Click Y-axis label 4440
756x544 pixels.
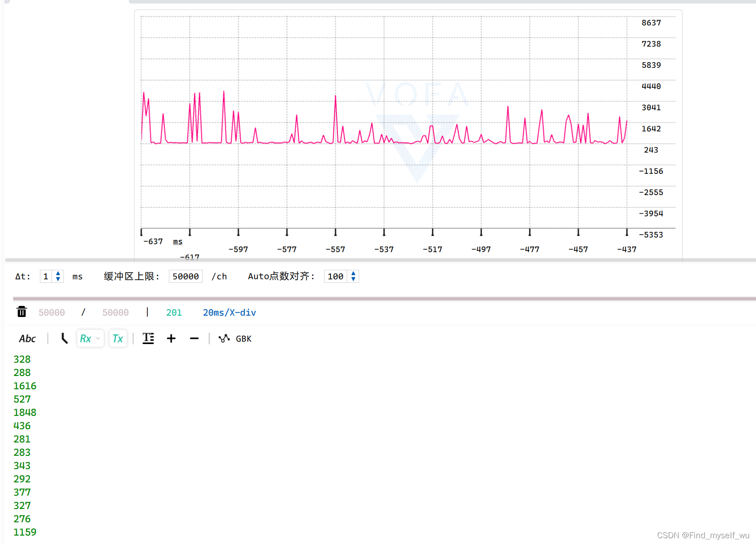coord(651,86)
